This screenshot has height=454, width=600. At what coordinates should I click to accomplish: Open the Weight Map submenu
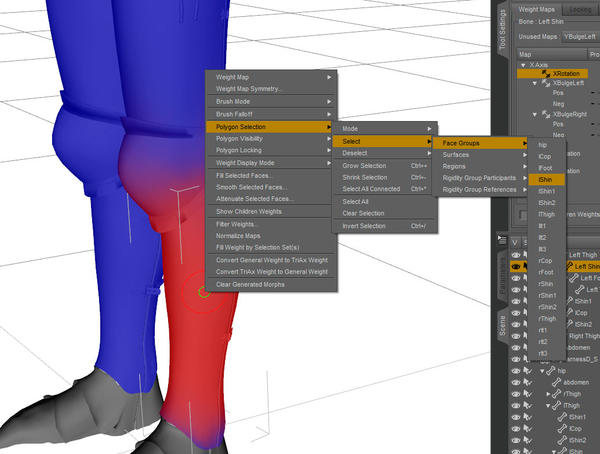(271, 77)
